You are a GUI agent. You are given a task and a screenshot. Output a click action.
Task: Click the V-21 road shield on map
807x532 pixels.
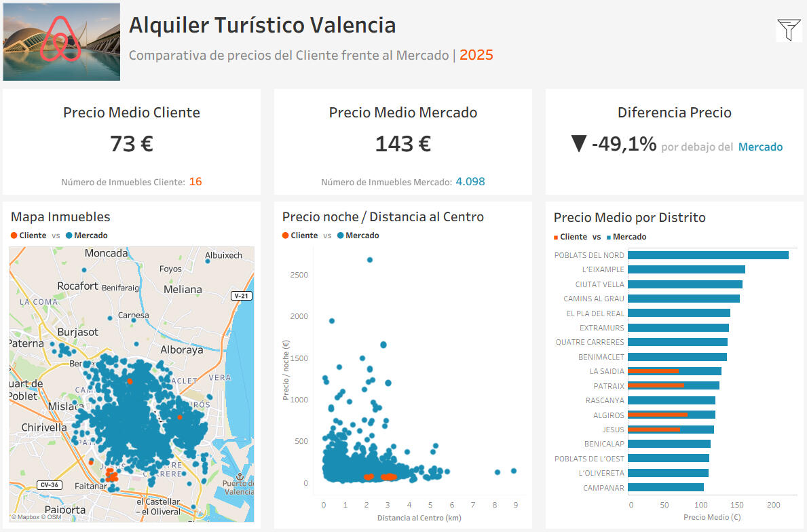tap(240, 296)
